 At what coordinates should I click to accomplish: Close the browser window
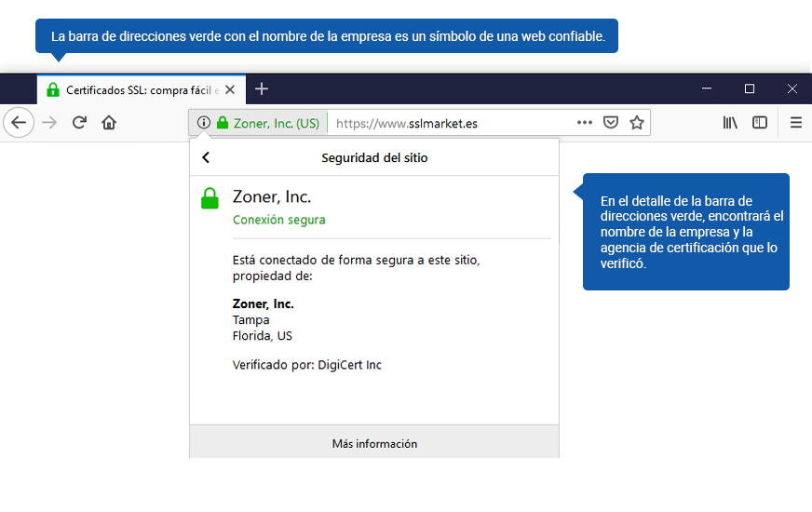[792, 88]
